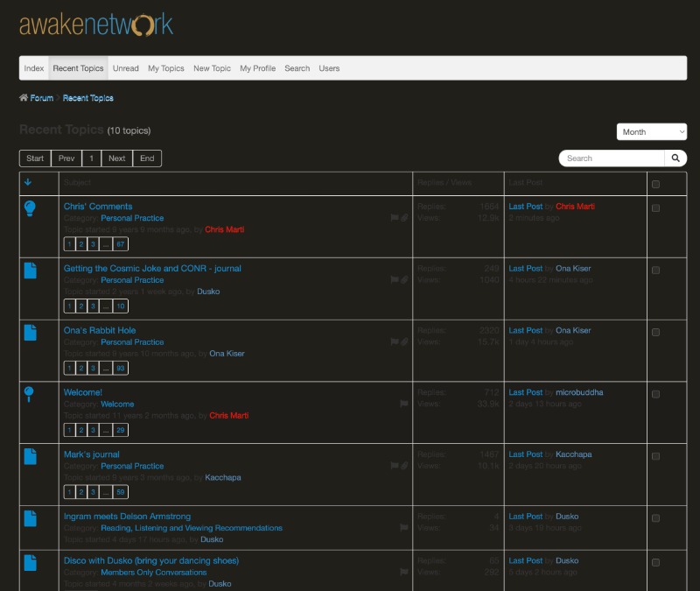This screenshot has width=700, height=591.
Task: Open Last Post link by microbuddha
Action: (525, 392)
